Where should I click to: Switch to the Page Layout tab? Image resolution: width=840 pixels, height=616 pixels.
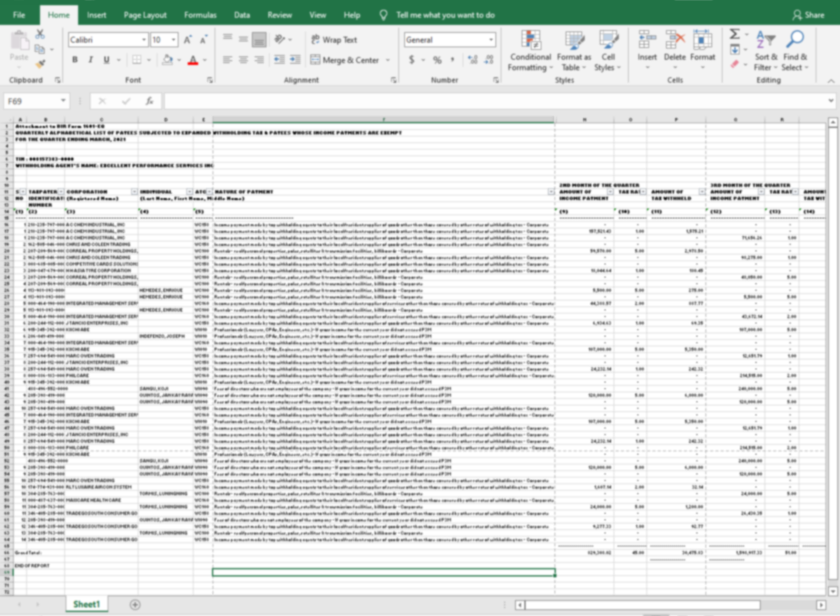[x=145, y=15]
